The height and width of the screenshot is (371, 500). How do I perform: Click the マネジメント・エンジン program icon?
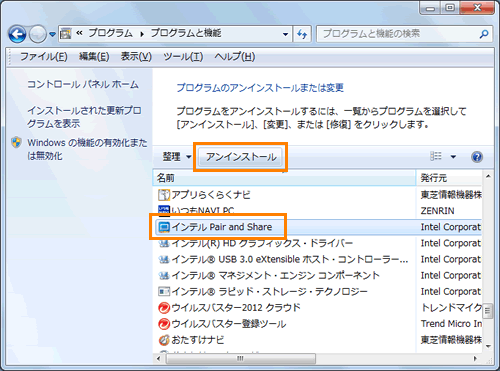[x=164, y=275]
